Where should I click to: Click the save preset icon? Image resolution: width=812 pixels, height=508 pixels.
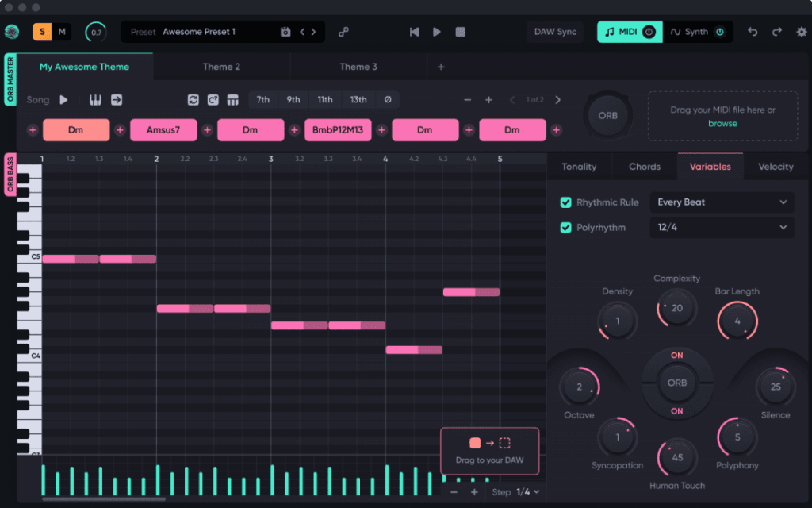(285, 32)
